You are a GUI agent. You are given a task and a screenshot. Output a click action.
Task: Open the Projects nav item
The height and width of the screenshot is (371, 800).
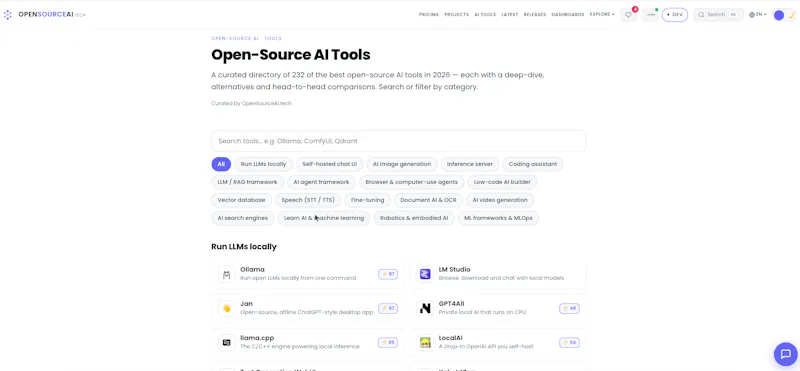click(x=456, y=15)
